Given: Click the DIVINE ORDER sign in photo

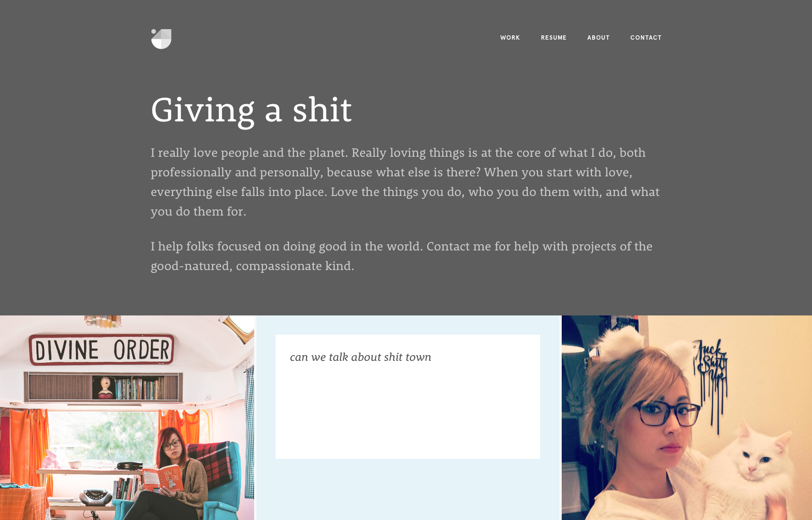Looking at the screenshot, I should (102, 349).
